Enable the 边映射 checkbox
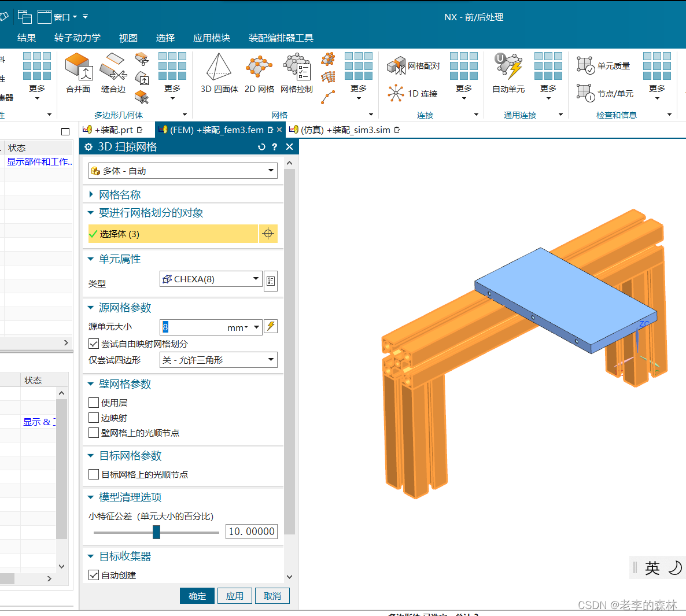The image size is (686, 616). tap(94, 418)
